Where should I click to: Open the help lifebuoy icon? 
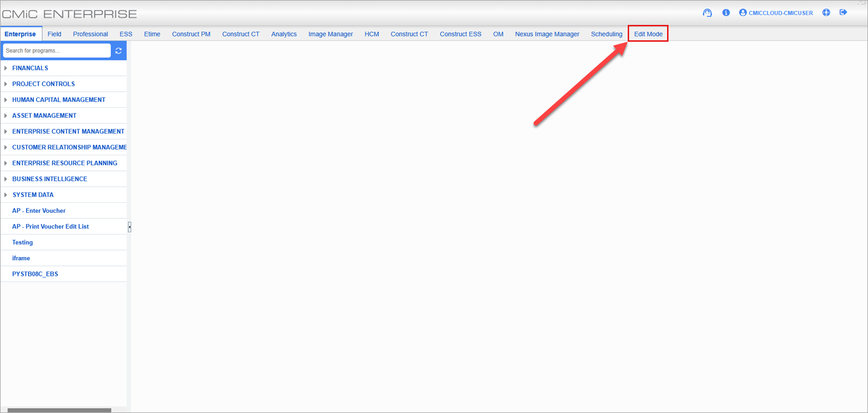click(826, 13)
